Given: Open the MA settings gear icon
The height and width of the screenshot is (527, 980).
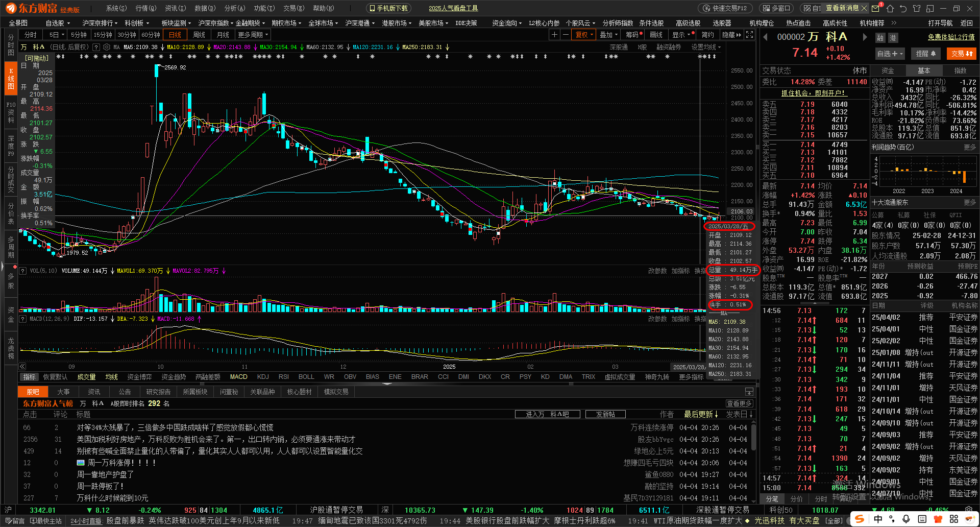Looking at the screenshot, I should 106,47.
